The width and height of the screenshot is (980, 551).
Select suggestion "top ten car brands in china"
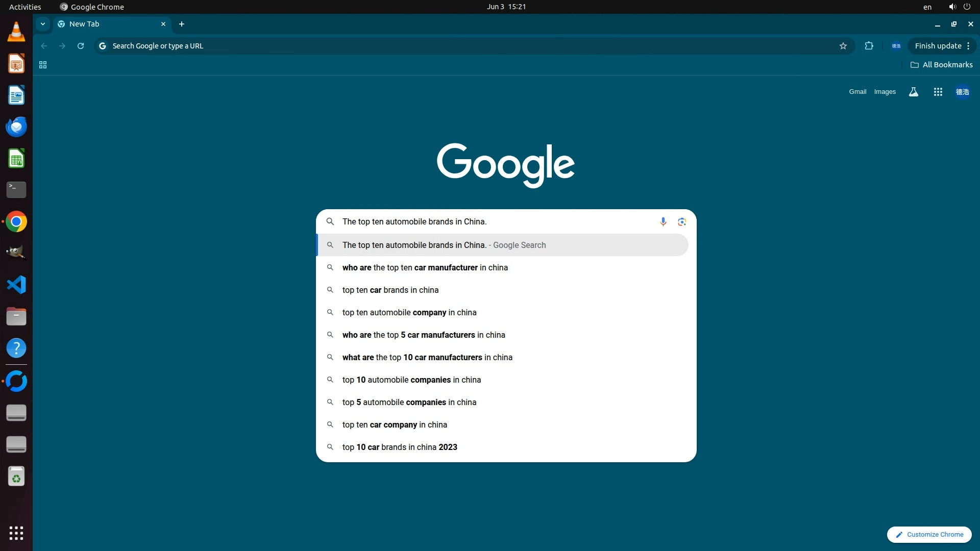click(x=390, y=290)
